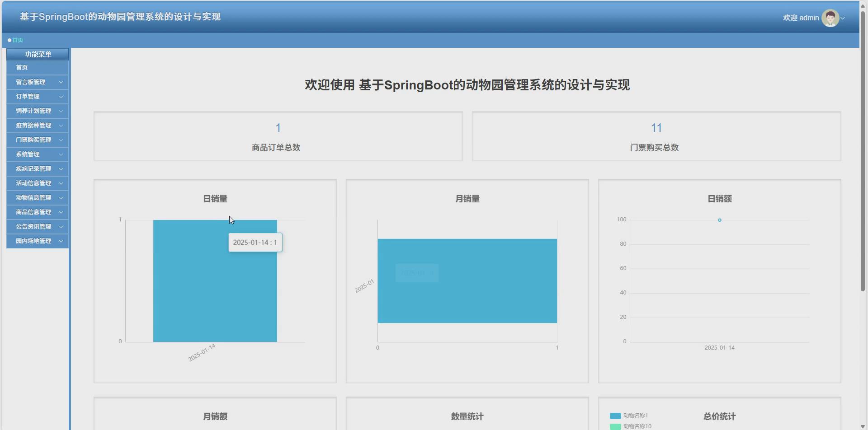Click the 日销额 data point at 100
This screenshot has height=430, width=868.
point(720,220)
